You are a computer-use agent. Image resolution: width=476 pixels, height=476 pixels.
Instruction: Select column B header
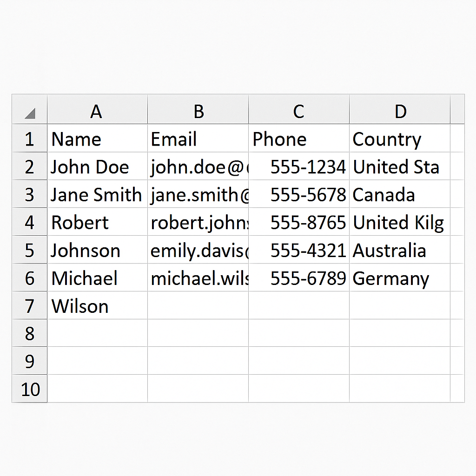pos(198,110)
